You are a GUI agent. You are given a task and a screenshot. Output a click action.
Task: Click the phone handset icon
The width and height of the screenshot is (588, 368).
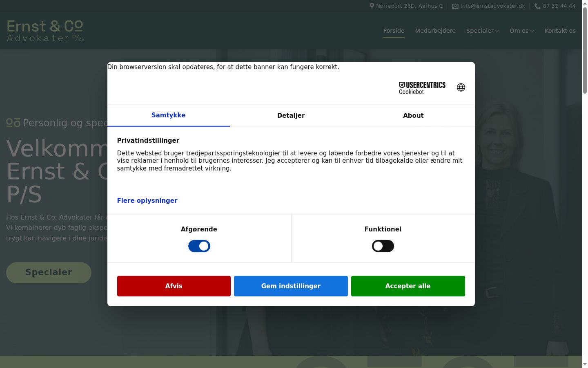tap(537, 6)
